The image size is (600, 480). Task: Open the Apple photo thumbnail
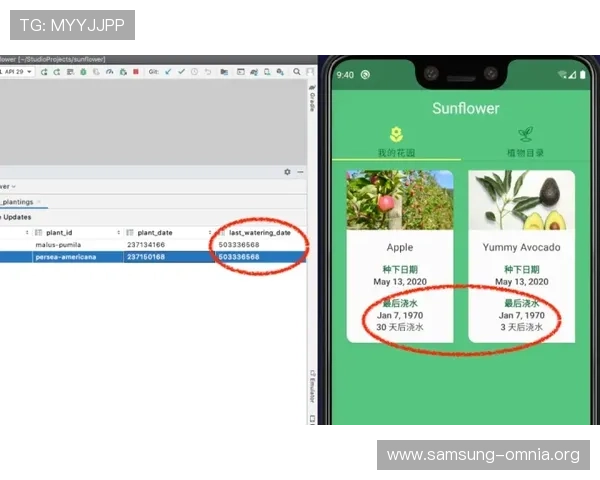coord(400,200)
